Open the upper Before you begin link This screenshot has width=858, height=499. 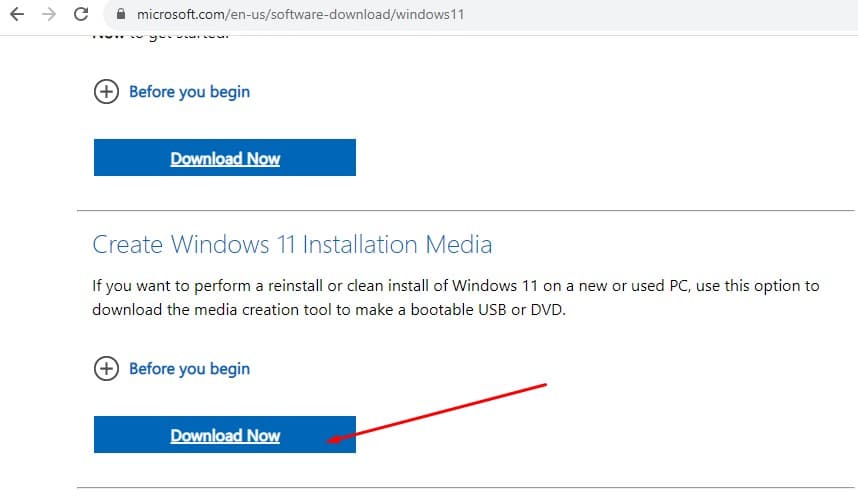point(189,92)
